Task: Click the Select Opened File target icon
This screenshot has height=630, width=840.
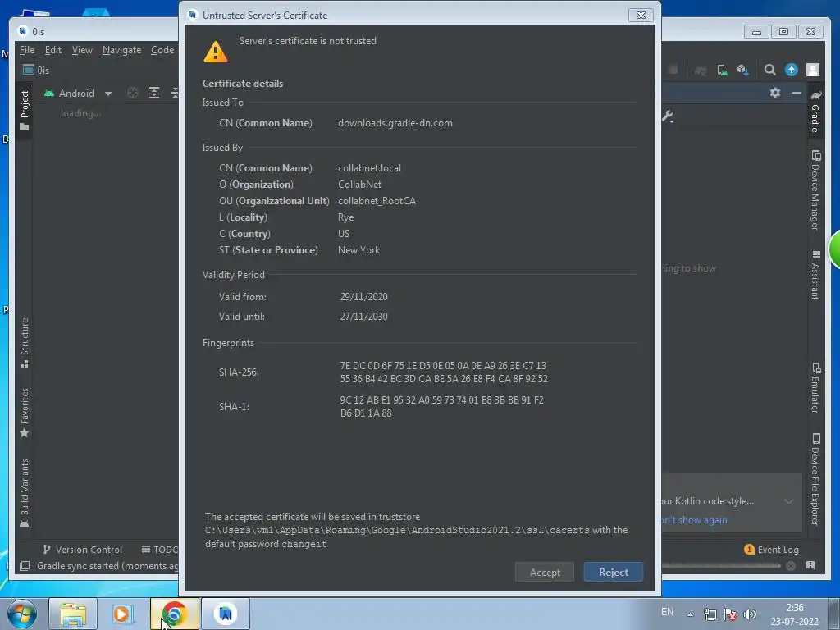Action: point(133,94)
